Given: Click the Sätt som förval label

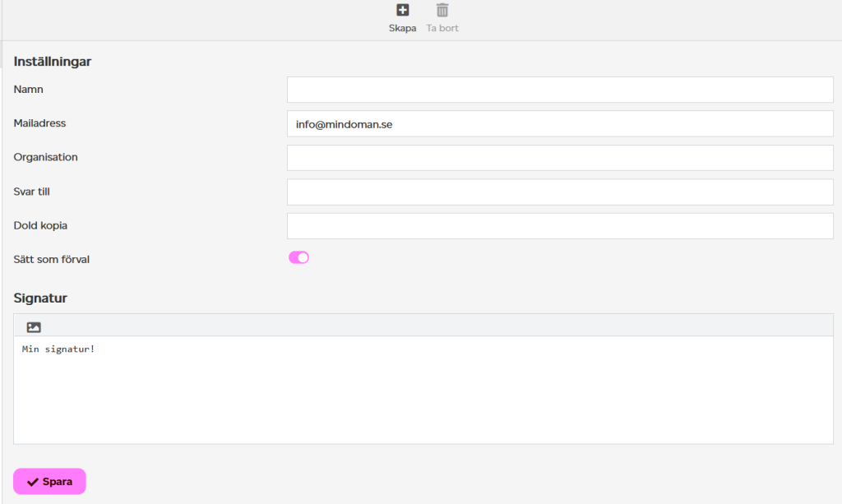Looking at the screenshot, I should click(x=51, y=259).
